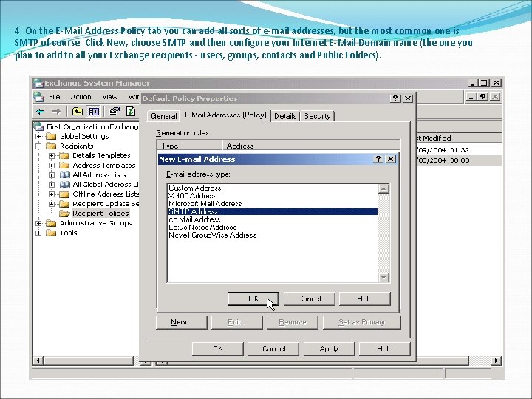Expand the Administrative Groups node
This screenshot has width=532, height=399.
pos(38,223)
